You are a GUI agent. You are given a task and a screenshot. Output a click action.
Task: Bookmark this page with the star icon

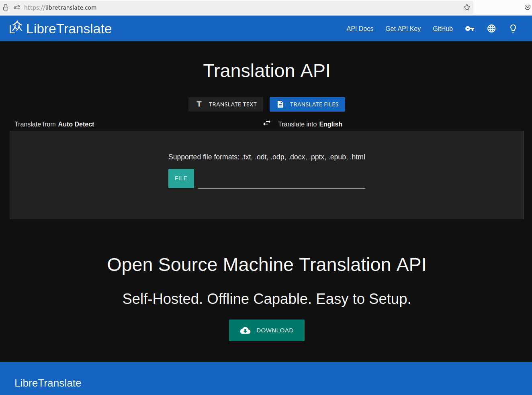click(x=467, y=7)
